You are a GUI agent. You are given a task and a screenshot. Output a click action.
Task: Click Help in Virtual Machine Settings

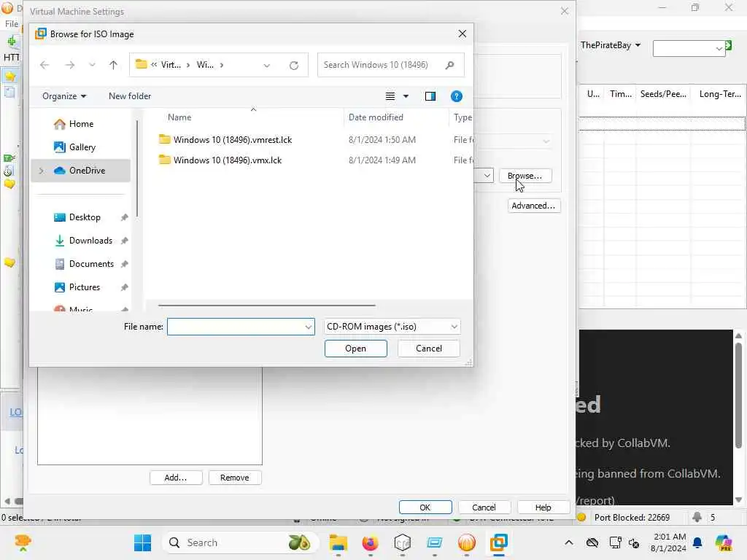543,507
